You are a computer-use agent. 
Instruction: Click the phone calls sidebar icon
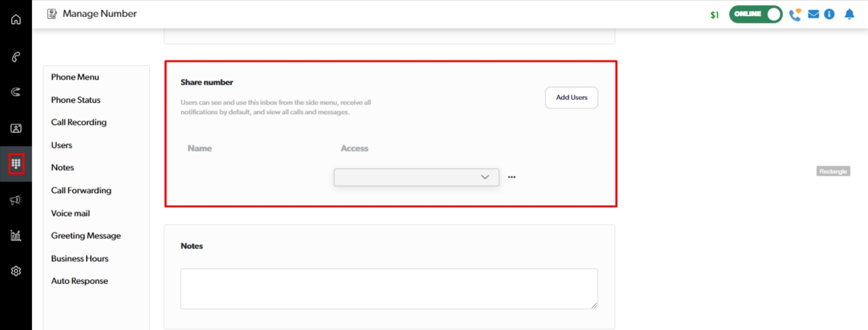16,57
